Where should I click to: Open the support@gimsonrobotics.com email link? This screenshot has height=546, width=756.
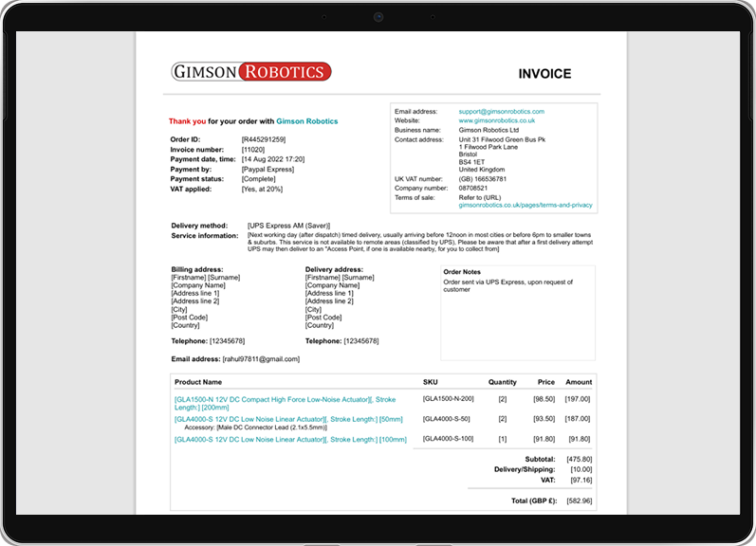tap(502, 111)
